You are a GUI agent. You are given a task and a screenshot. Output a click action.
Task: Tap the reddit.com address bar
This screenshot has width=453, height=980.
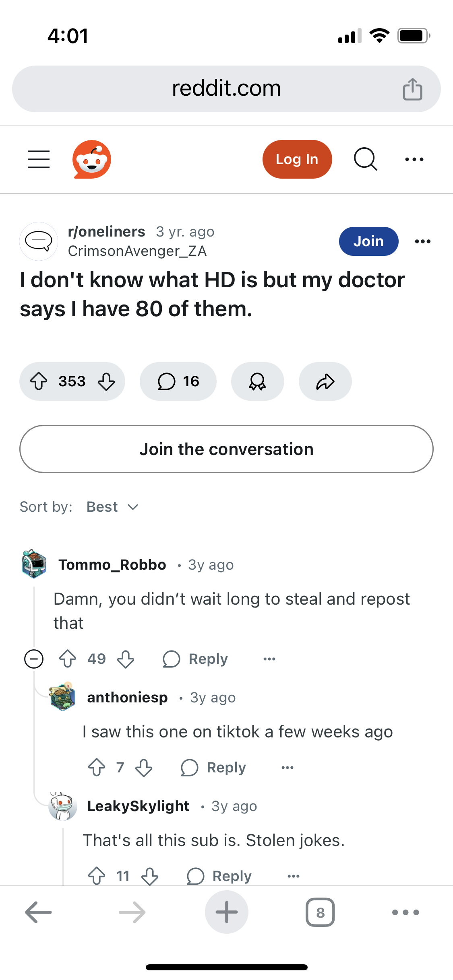pyautogui.click(x=226, y=89)
